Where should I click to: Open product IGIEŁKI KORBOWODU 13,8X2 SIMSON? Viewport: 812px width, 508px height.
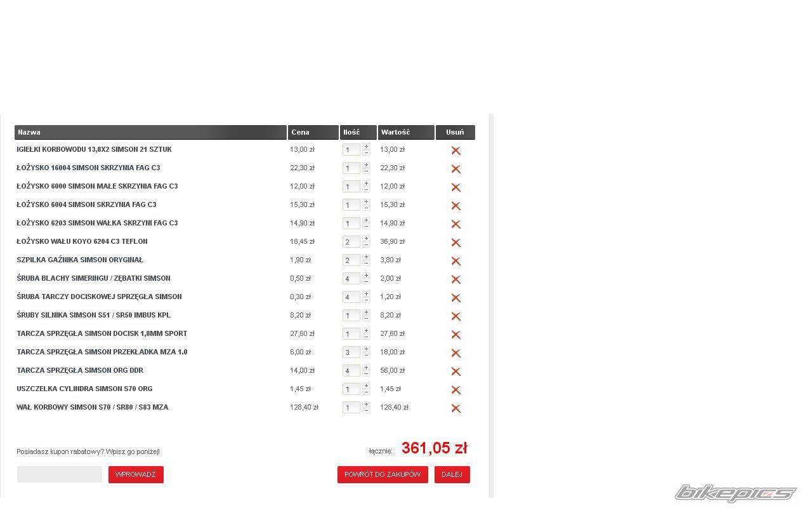[x=94, y=149]
